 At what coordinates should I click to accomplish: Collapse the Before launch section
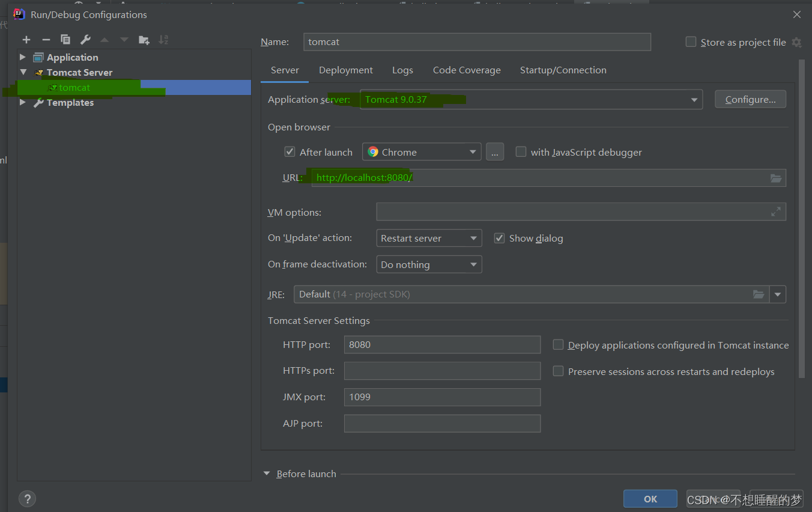pyautogui.click(x=267, y=474)
